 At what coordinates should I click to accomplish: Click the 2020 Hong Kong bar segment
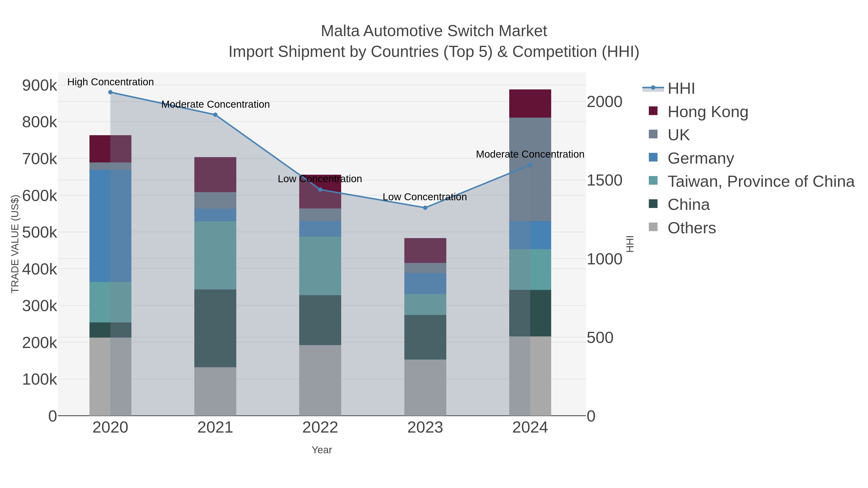click(x=110, y=149)
